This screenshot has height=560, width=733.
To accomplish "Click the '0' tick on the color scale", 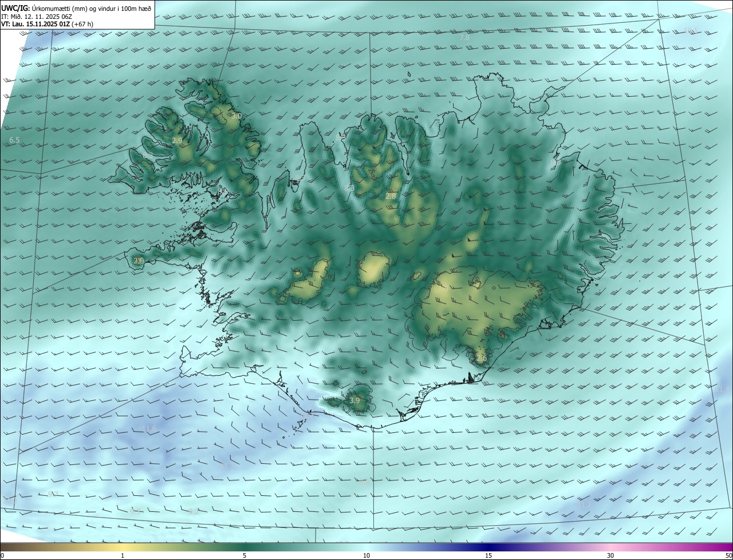I will [x=2, y=556].
